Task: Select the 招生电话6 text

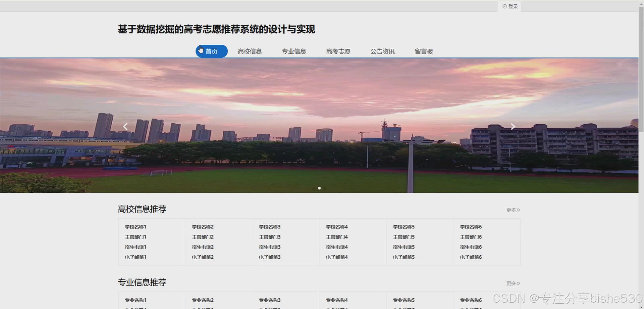Action: (x=471, y=247)
